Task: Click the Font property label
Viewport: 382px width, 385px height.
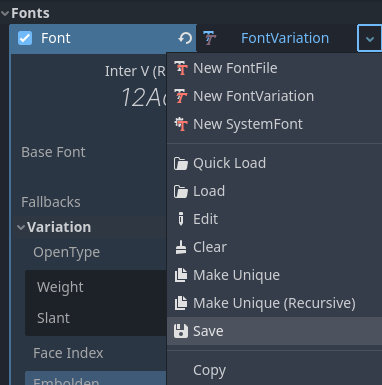Action: (x=56, y=38)
